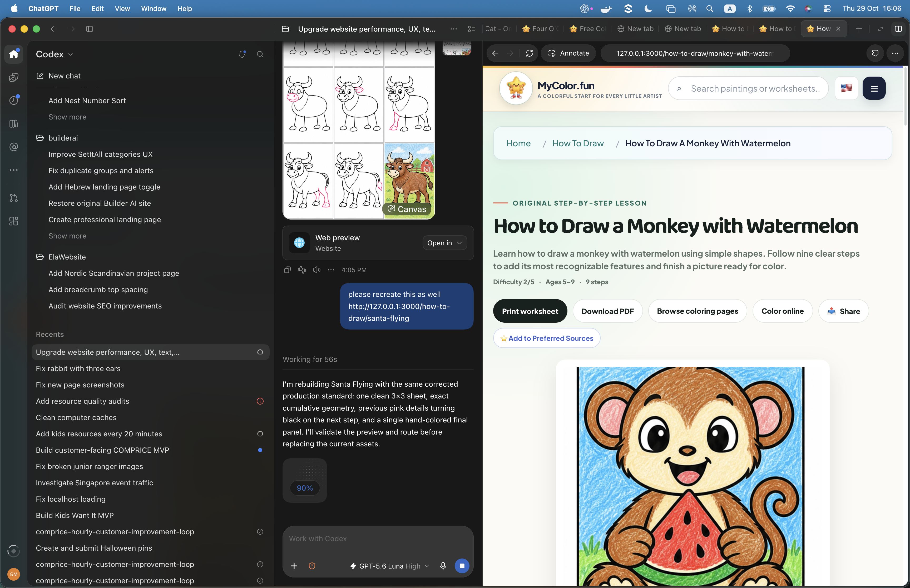Viewport: 910px width, 588px height.
Task: Stop the running task with stop button
Action: (x=462, y=566)
